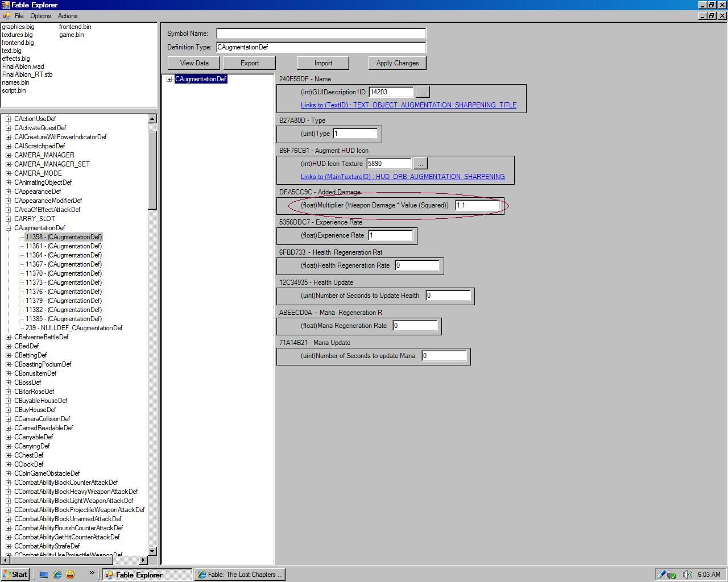Click the smiley face quick launch icon
This screenshot has height=582, width=728.
tap(70, 575)
